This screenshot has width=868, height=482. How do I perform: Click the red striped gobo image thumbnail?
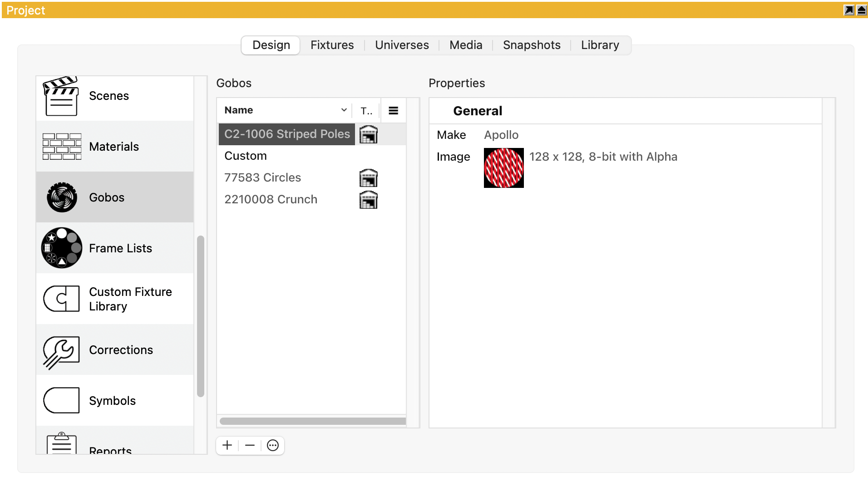[x=503, y=168]
